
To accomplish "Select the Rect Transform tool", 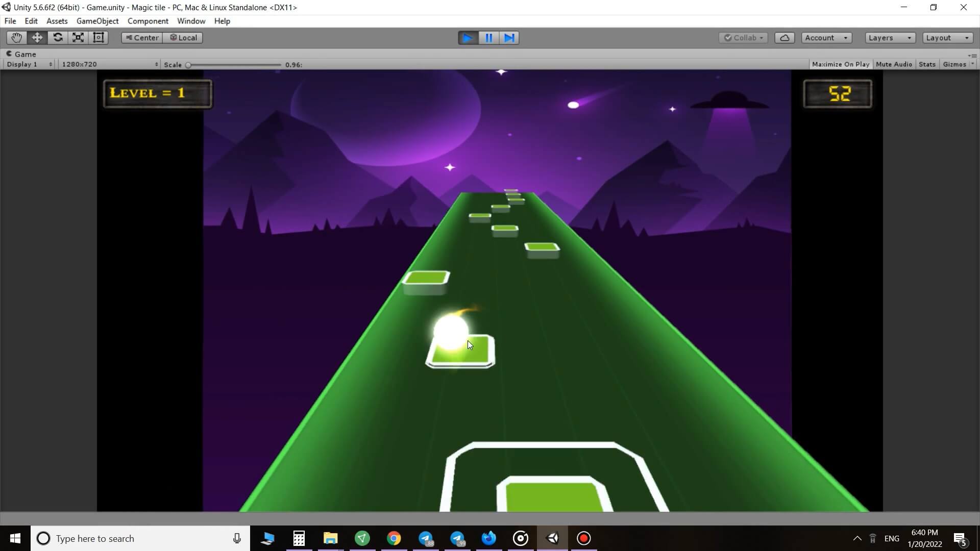I will 99,38.
